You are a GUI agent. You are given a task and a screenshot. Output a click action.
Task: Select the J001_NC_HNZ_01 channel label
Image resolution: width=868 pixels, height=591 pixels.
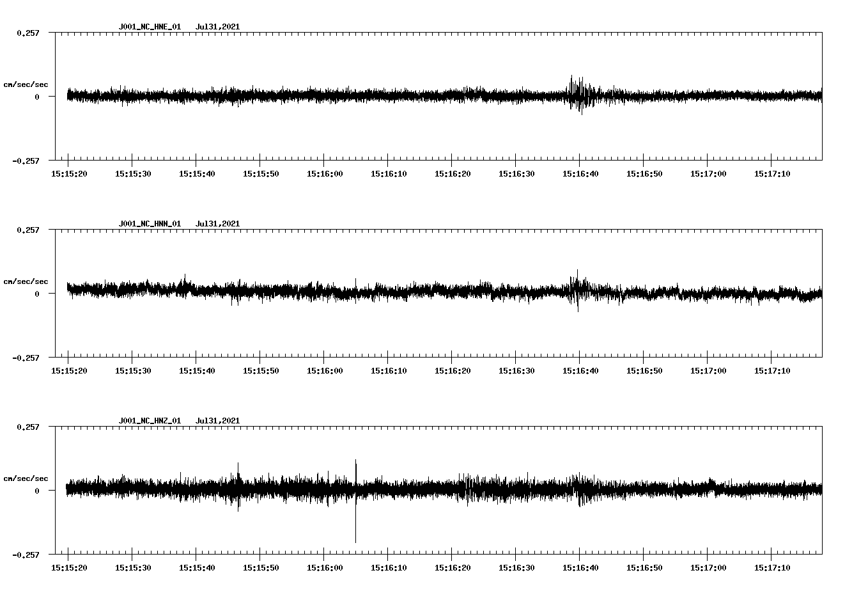pos(150,420)
